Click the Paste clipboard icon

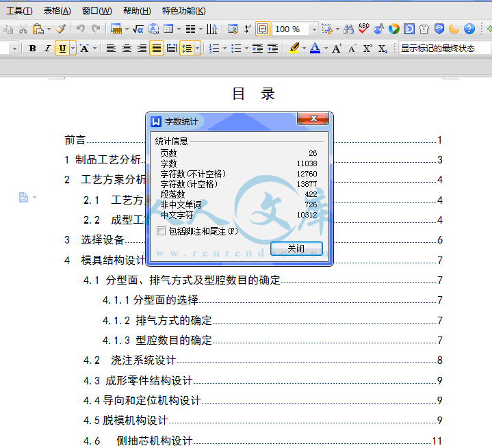tap(38, 29)
